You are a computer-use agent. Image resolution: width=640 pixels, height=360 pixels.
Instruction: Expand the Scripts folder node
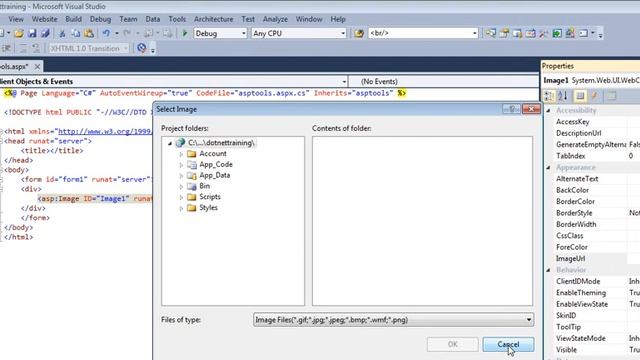point(181,197)
